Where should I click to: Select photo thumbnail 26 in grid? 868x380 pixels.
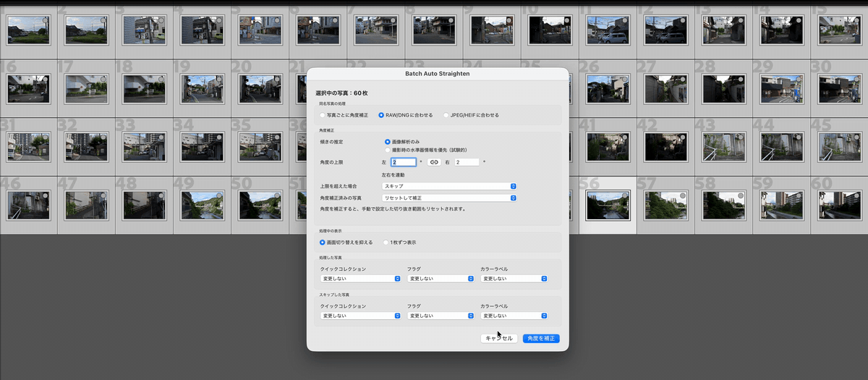(x=607, y=88)
